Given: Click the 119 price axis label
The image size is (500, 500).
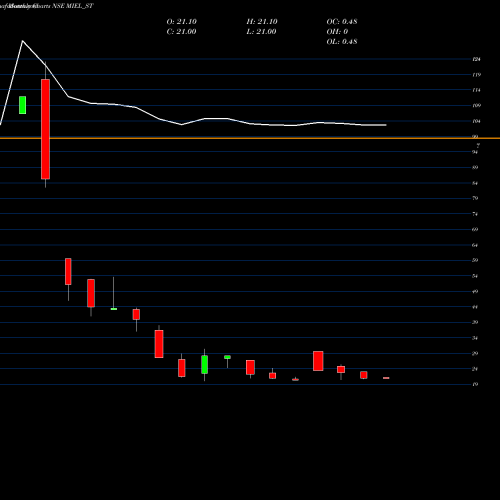Looking at the screenshot, I should pos(476,75).
